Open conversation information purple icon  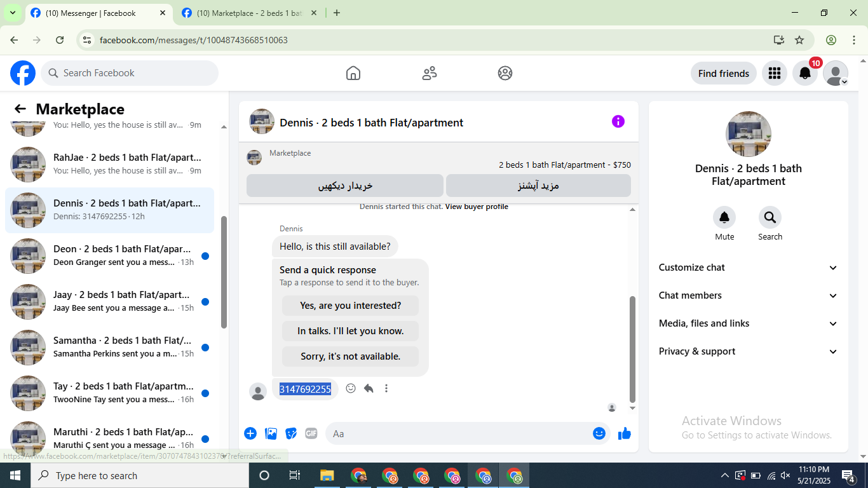click(618, 121)
